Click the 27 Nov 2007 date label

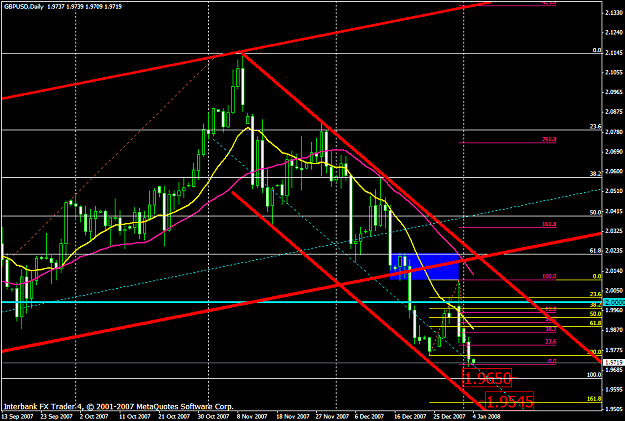[332, 416]
